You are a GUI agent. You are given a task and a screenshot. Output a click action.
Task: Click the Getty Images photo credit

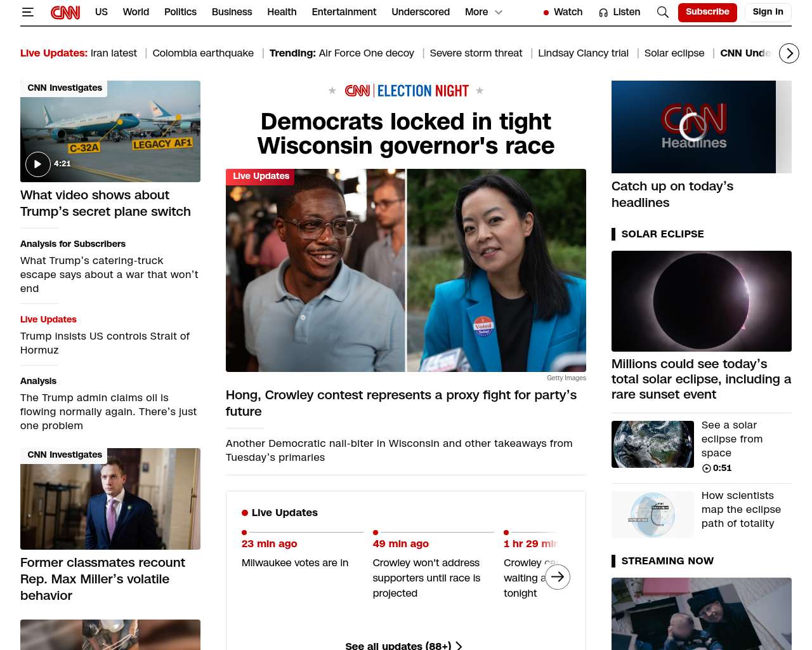566,378
